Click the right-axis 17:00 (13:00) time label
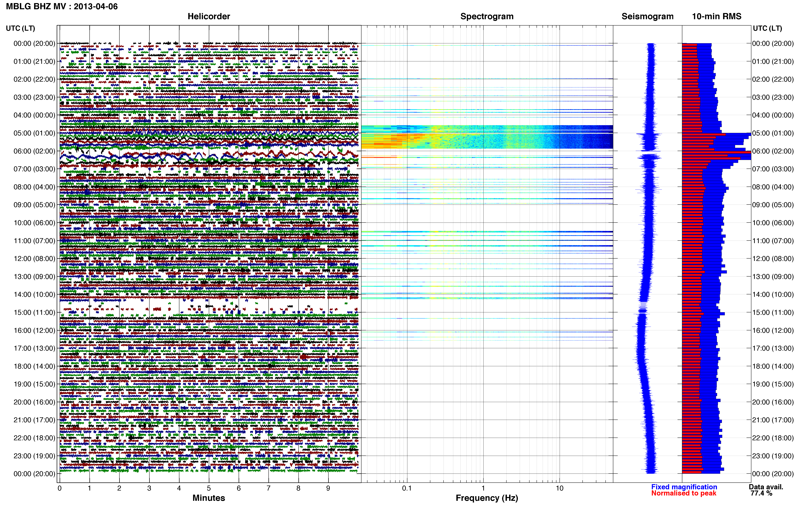Screen dimensions: 812x508 773,348
